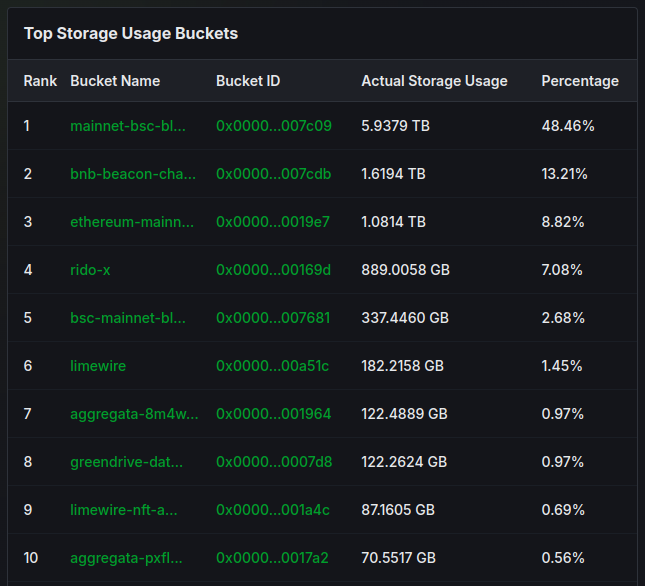645x586 pixels.
Task: Click the 8.82% percentage cell
Action: point(563,222)
